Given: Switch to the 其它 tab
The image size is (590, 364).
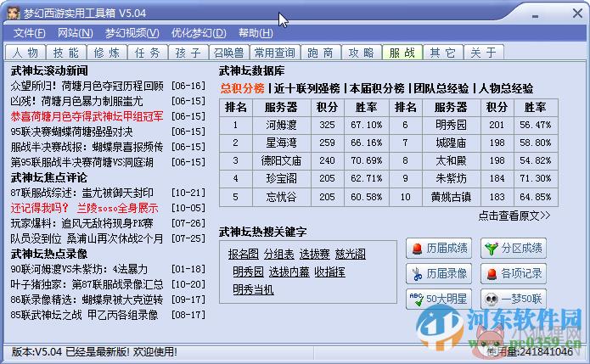Looking at the screenshot, I should point(443,53).
